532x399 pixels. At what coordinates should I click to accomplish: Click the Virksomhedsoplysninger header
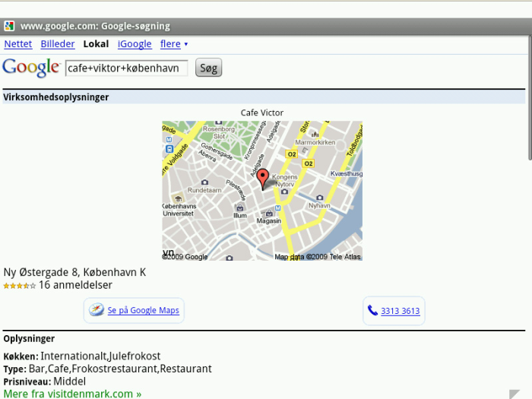(x=56, y=97)
